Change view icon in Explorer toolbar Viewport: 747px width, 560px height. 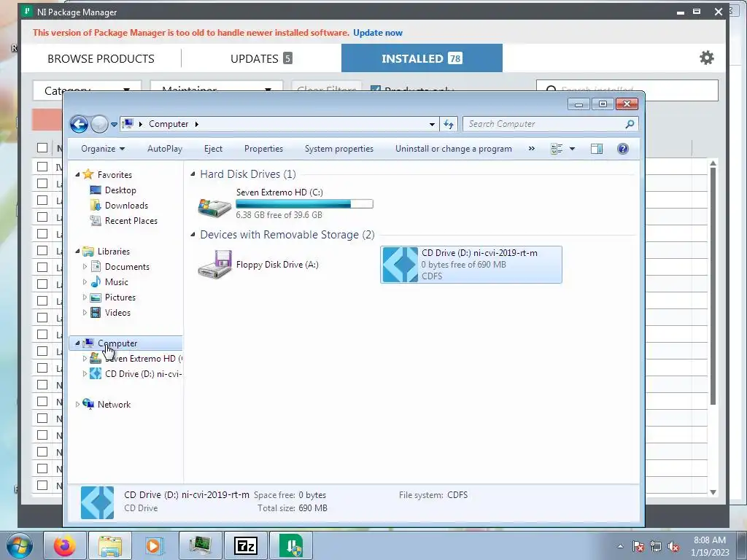557,149
